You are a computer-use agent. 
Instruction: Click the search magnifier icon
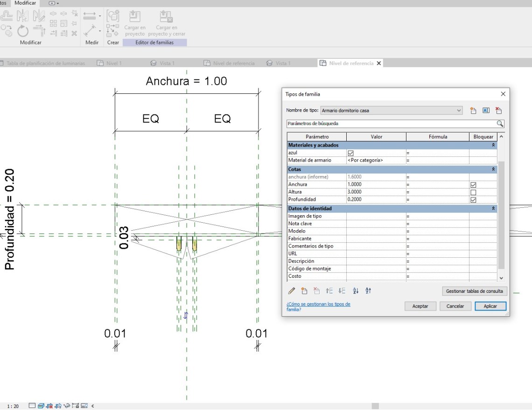tap(500, 124)
